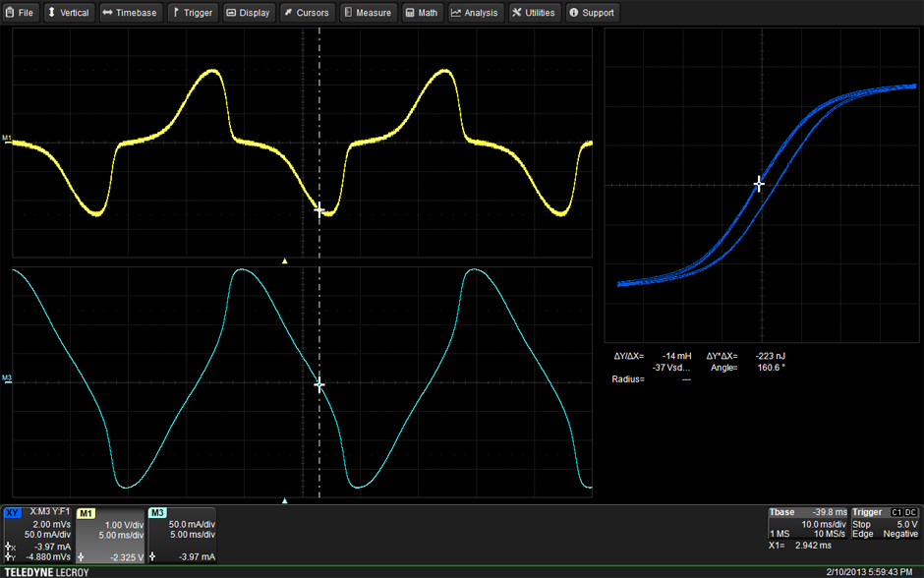Click the yellow trigger position marker below upper grid
The width and height of the screenshot is (924, 578).
click(285, 261)
